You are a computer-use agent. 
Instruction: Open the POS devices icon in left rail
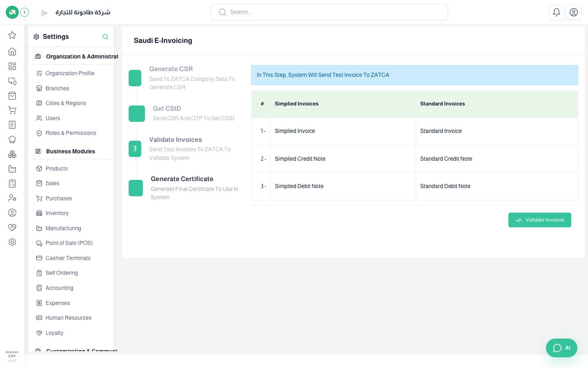click(12, 81)
